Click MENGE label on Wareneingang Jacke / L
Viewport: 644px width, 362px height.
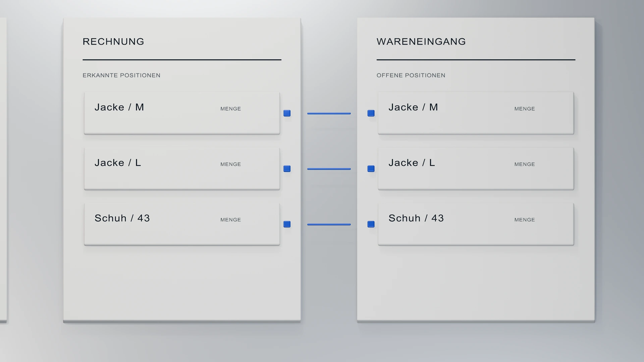(x=525, y=164)
